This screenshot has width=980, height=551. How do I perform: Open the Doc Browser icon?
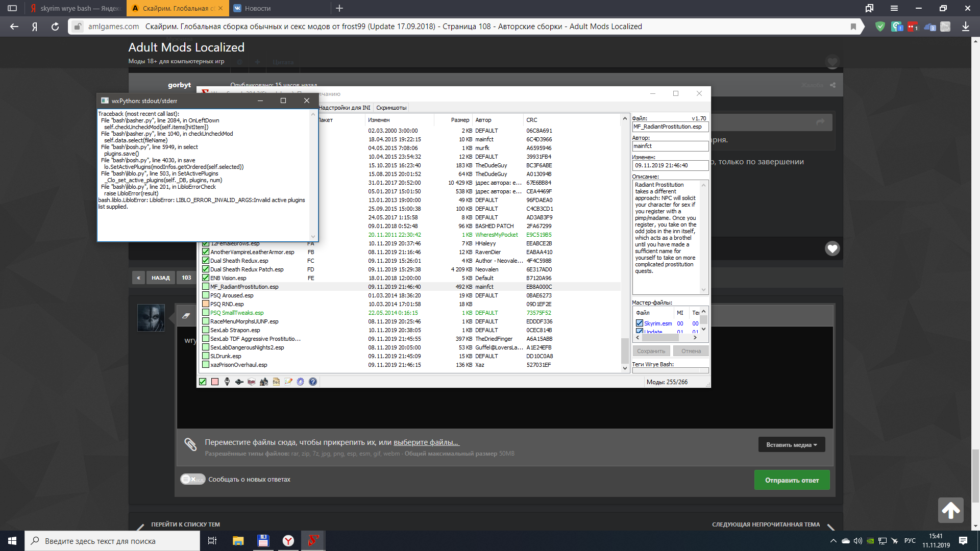point(276,382)
